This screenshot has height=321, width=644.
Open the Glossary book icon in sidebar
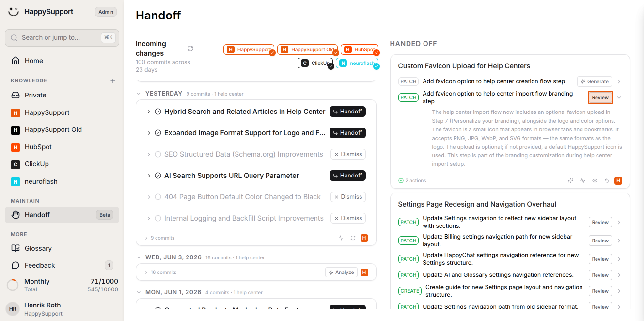(x=16, y=248)
